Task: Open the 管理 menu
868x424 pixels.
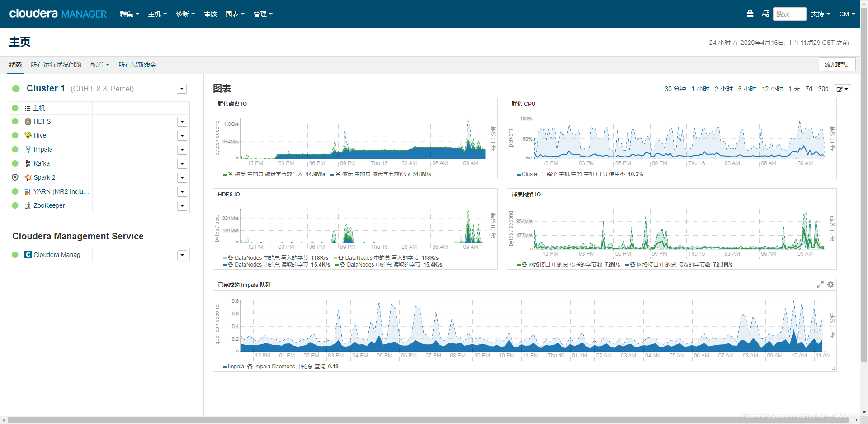Action: click(x=263, y=14)
